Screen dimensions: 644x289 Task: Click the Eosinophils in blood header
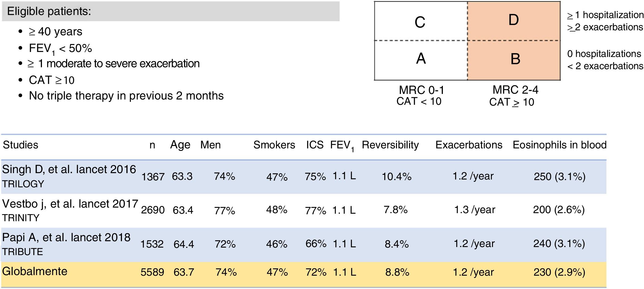(x=559, y=145)
